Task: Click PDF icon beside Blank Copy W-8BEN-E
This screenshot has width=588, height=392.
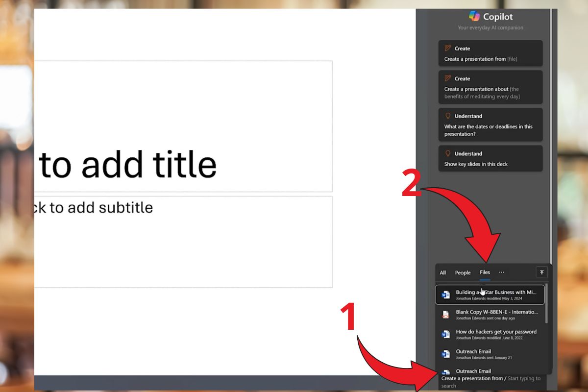Action: (445, 315)
